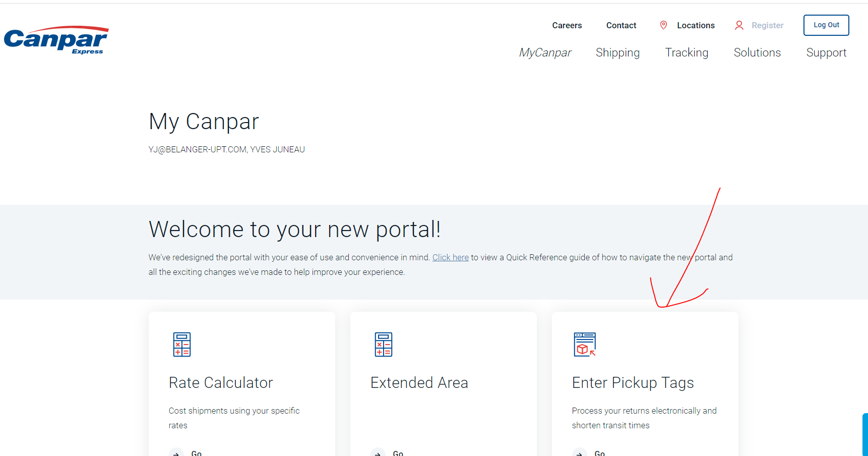Select the Extended Area card title
Screen dimensions: 868x456
[x=419, y=383]
